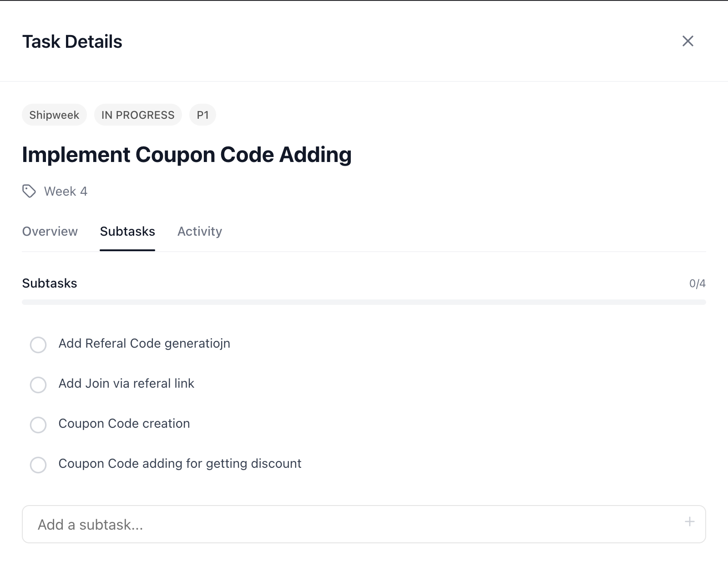Click the Shipweek project chip

pyautogui.click(x=54, y=115)
